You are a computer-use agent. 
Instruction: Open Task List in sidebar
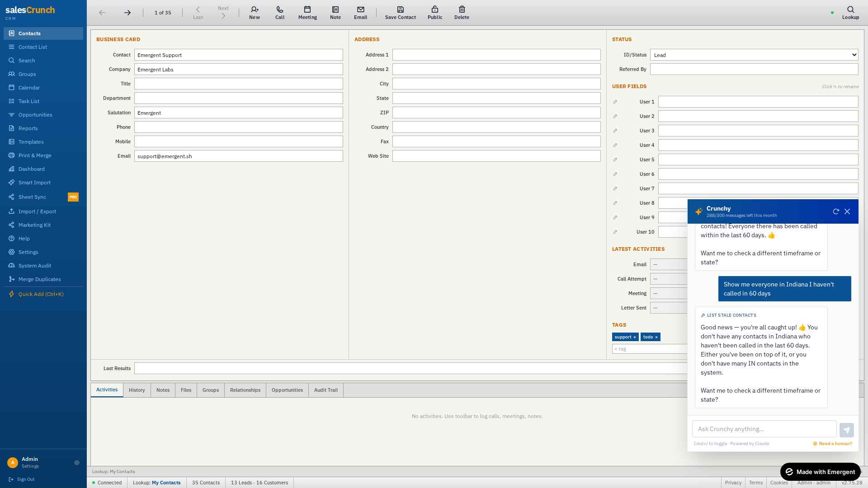point(43,101)
